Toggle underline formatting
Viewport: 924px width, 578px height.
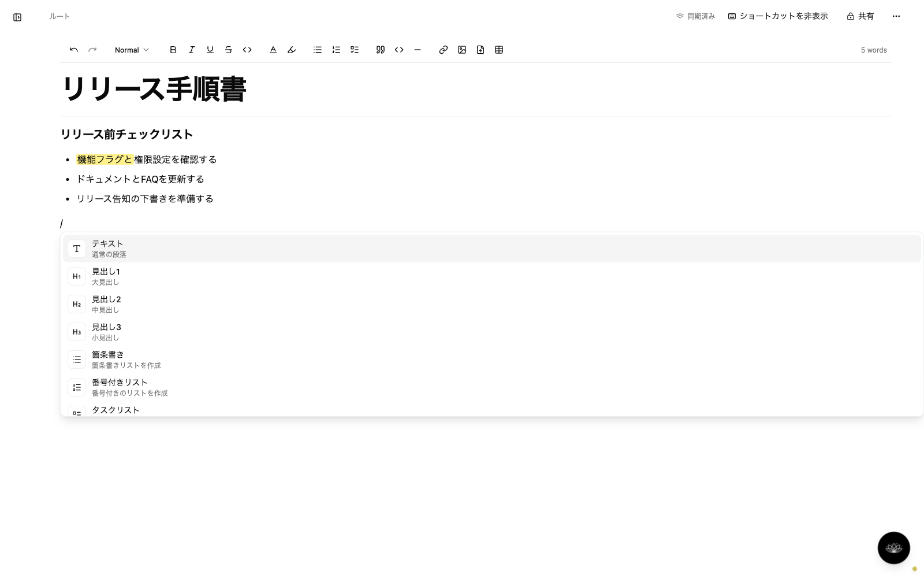tap(210, 50)
